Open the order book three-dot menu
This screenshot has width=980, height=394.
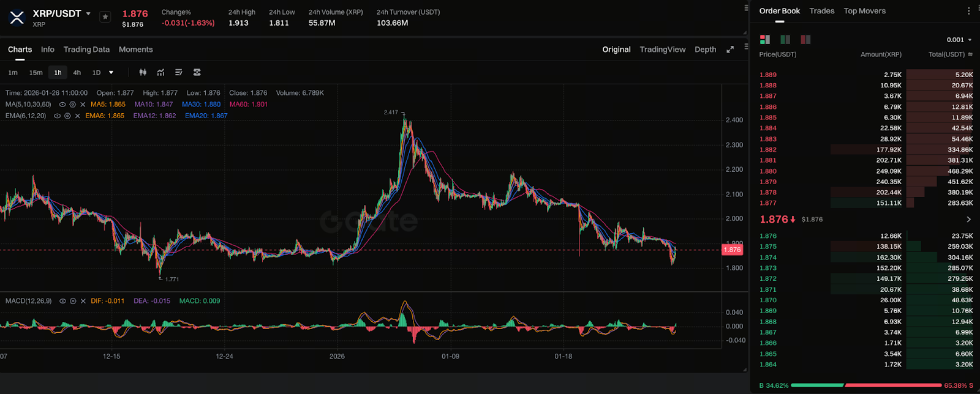click(x=968, y=11)
